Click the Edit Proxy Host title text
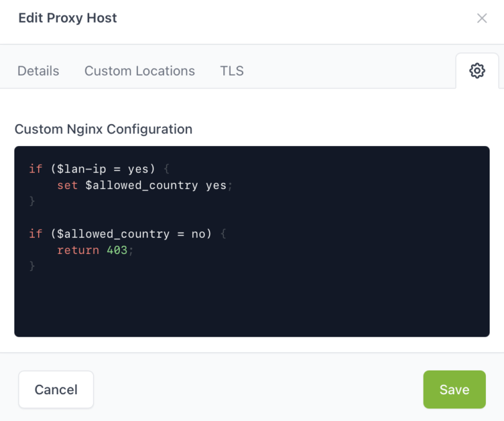The height and width of the screenshot is (421, 504). click(x=67, y=18)
